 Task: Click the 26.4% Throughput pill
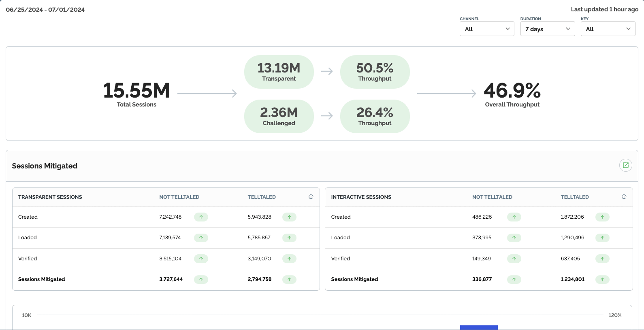[375, 116]
